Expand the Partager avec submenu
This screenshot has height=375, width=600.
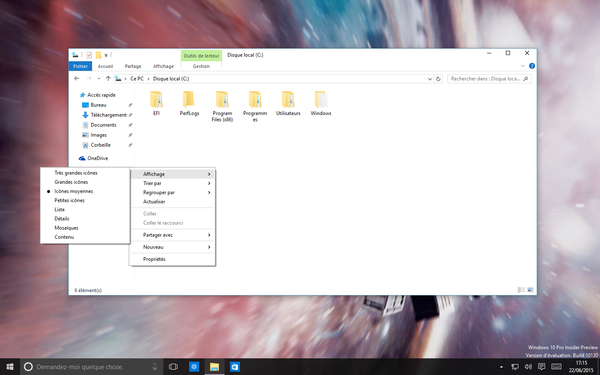172,235
